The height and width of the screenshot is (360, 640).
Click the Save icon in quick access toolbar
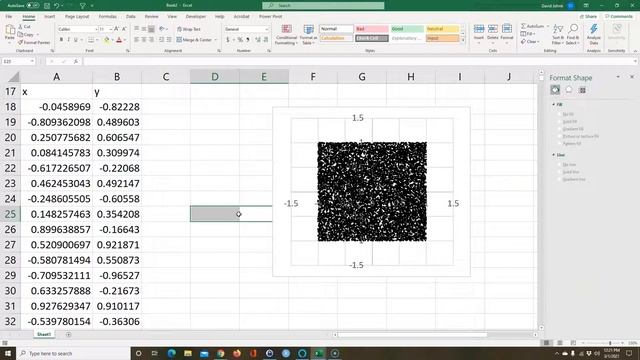click(x=47, y=6)
